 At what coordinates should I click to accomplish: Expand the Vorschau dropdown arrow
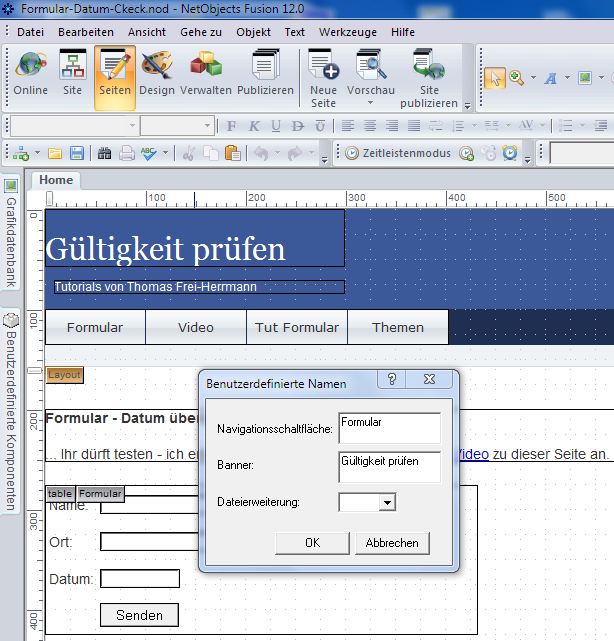tap(370, 103)
